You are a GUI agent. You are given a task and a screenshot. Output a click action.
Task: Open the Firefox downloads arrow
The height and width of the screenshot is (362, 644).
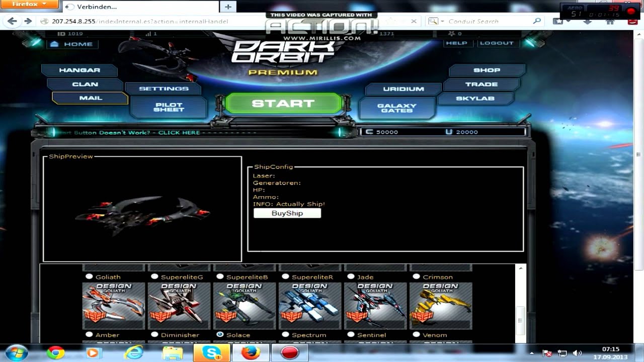click(x=588, y=22)
